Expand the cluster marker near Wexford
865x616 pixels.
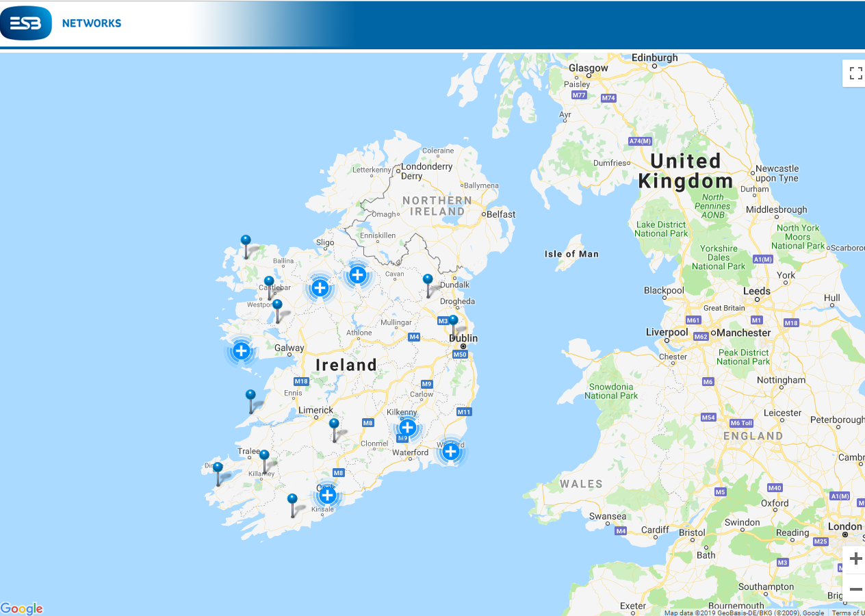coord(450,451)
